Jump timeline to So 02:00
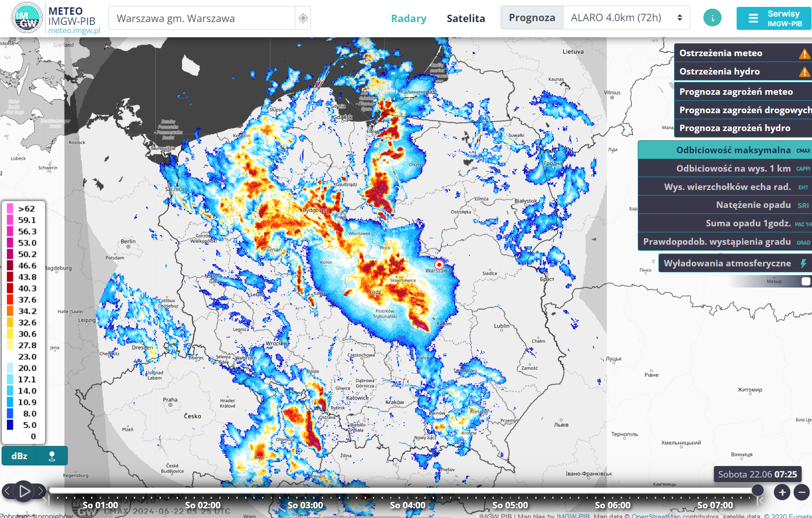Viewport: 812px width, 518px height. coord(203,505)
